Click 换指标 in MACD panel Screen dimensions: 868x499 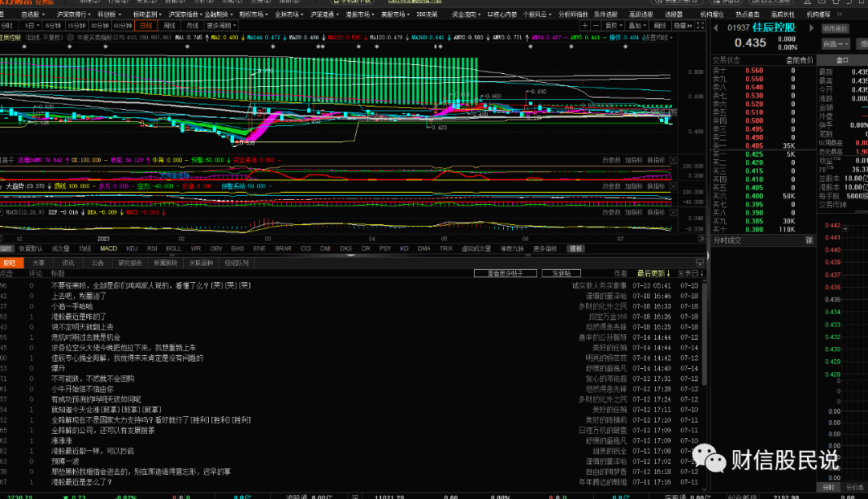coord(656,212)
